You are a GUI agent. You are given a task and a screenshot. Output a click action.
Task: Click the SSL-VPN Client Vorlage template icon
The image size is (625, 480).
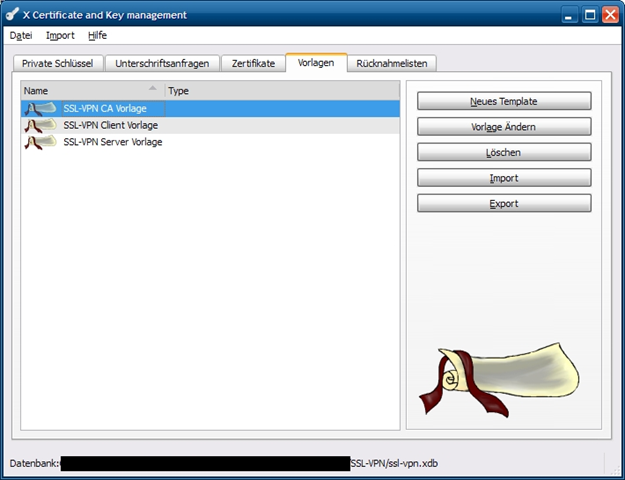(x=40, y=125)
